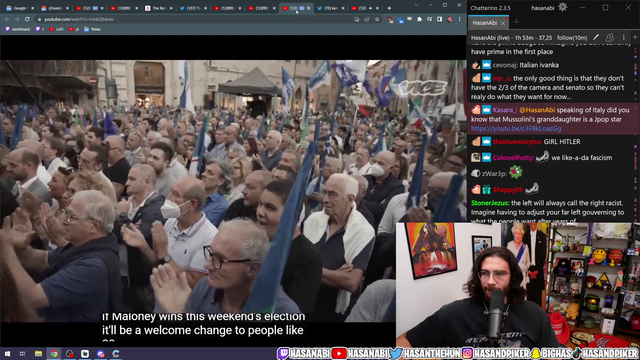Click the pencil edit icon in chat header
The height and width of the screenshot is (360, 640).
[596, 38]
